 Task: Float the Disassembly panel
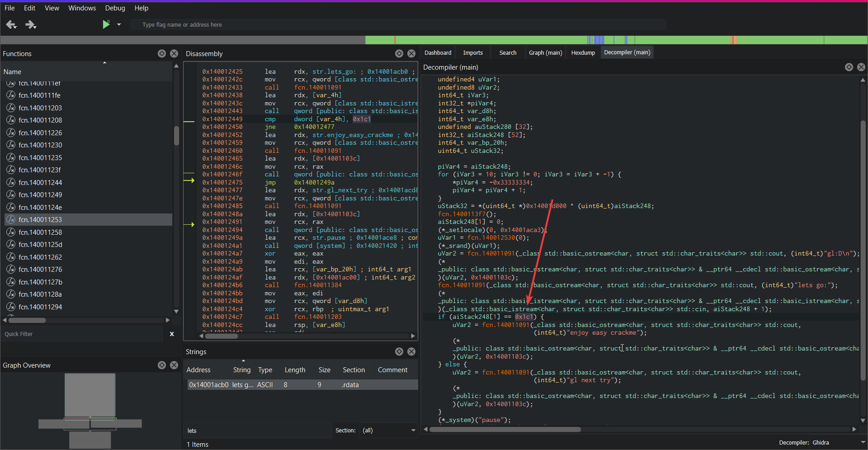coord(399,53)
